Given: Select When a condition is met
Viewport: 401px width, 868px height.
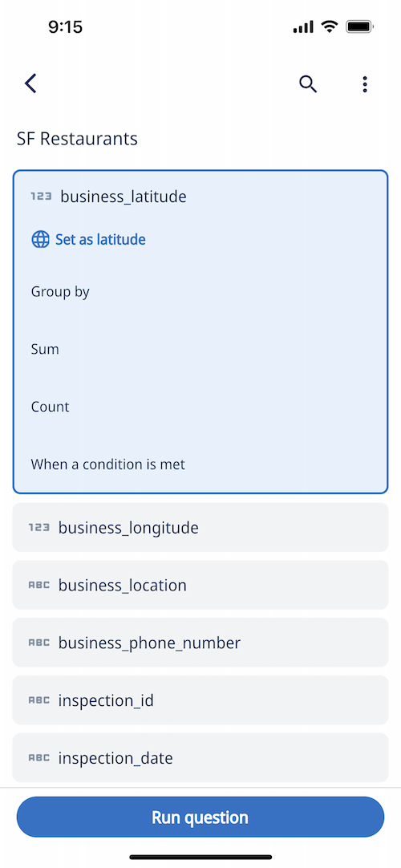Looking at the screenshot, I should (x=107, y=464).
